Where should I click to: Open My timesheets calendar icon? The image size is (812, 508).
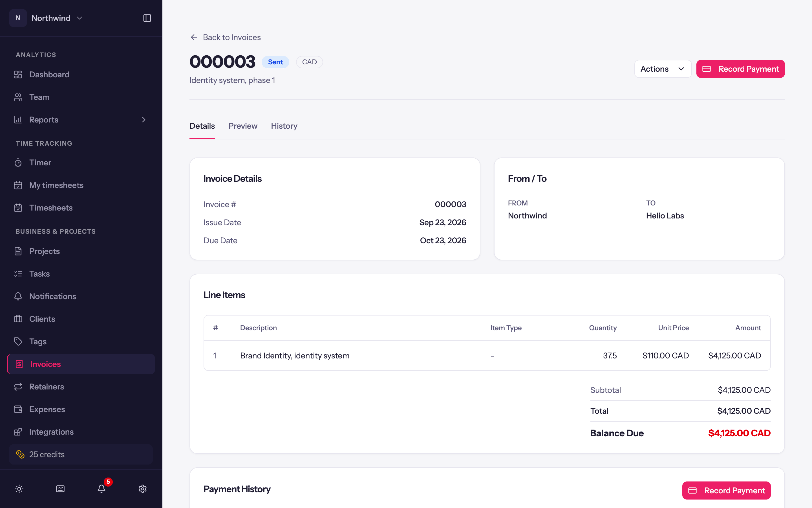tap(18, 185)
